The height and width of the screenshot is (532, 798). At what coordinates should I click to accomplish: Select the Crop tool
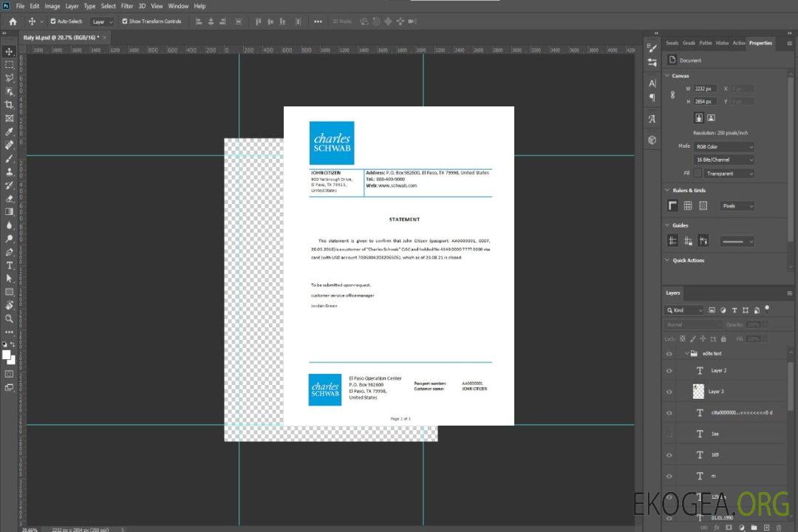pyautogui.click(x=9, y=105)
